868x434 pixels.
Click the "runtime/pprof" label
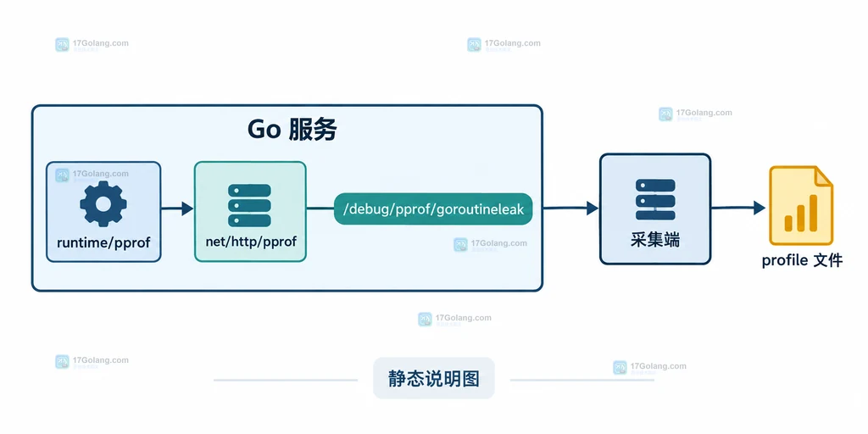103,242
